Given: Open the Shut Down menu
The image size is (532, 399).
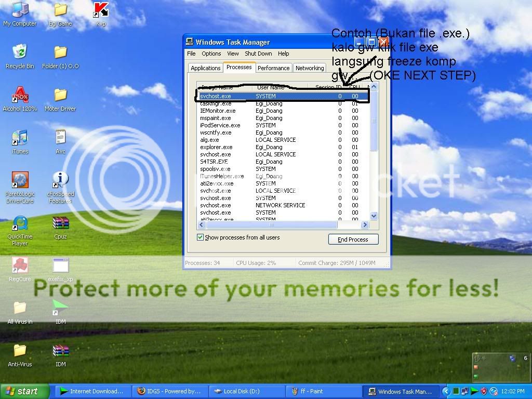Looking at the screenshot, I should (258, 54).
